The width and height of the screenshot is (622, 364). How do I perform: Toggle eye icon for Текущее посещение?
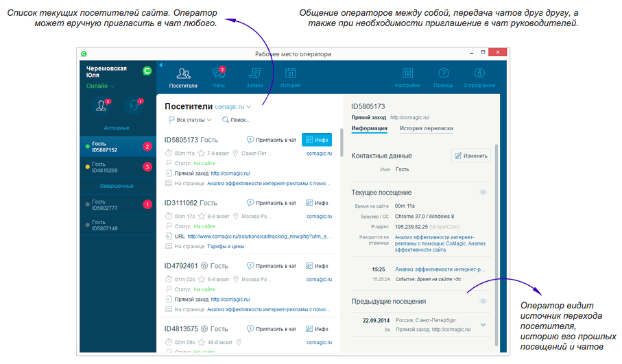point(483,193)
